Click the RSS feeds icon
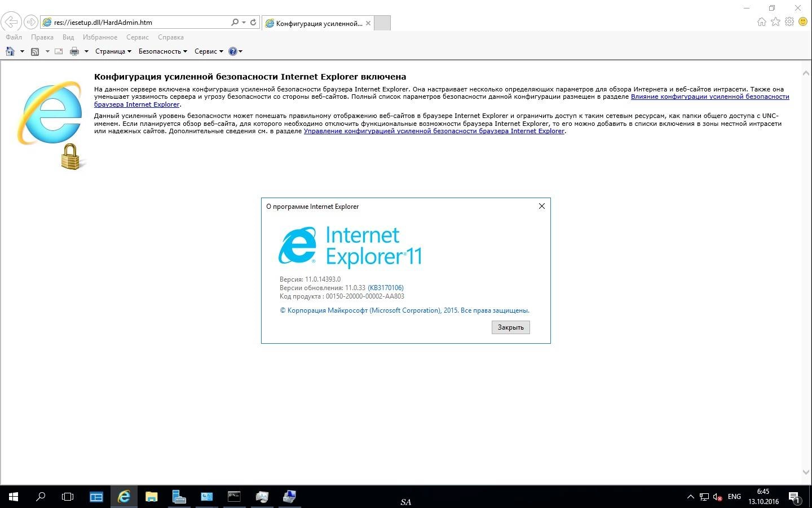Image resolution: width=812 pixels, height=508 pixels. pos(35,51)
